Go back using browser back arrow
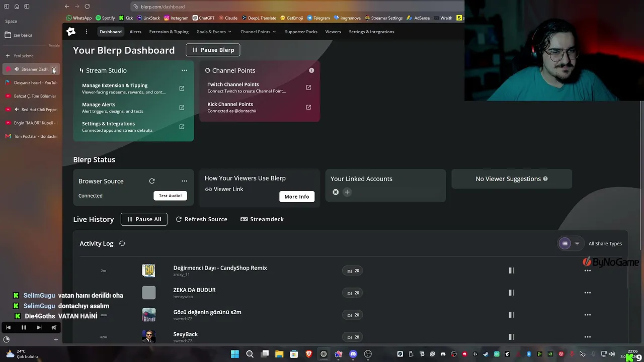 point(67,7)
